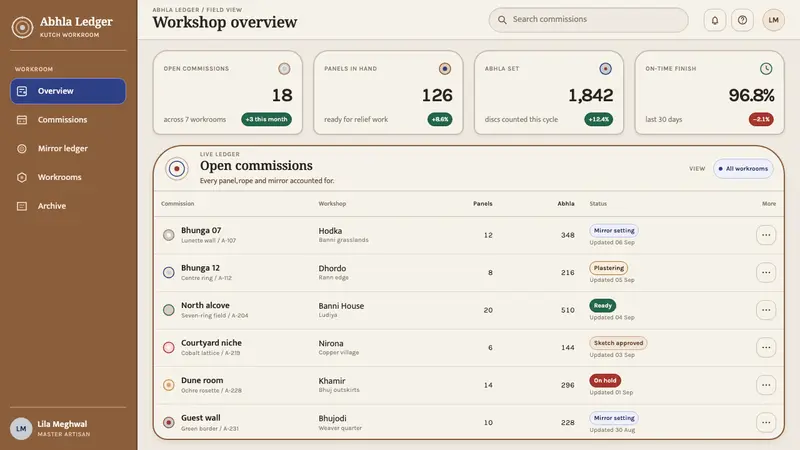800x450 pixels.
Task: Click the Nirona workshop name
Action: pos(331,343)
